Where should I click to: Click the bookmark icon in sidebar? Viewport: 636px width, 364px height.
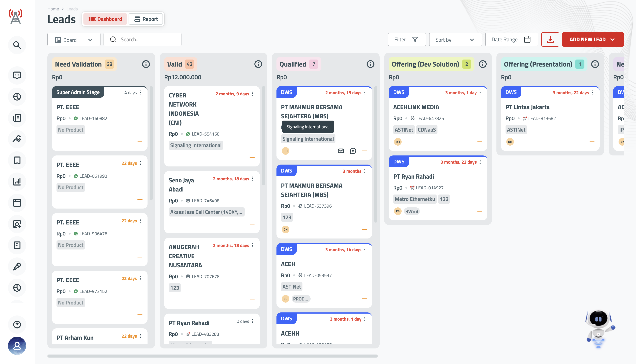coord(17,160)
